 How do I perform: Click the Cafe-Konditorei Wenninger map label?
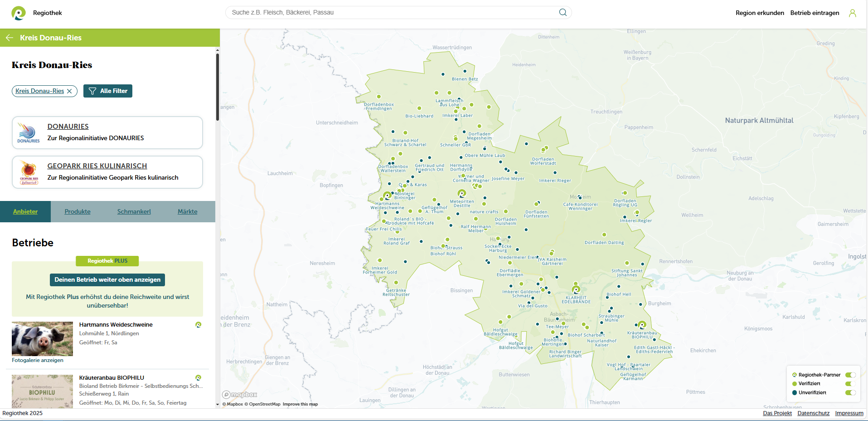(x=581, y=206)
